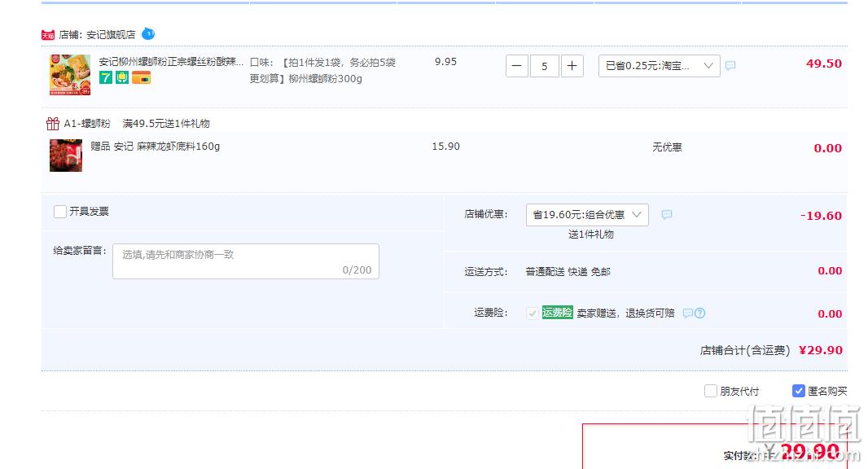Click the 无优惠 label

click(667, 147)
